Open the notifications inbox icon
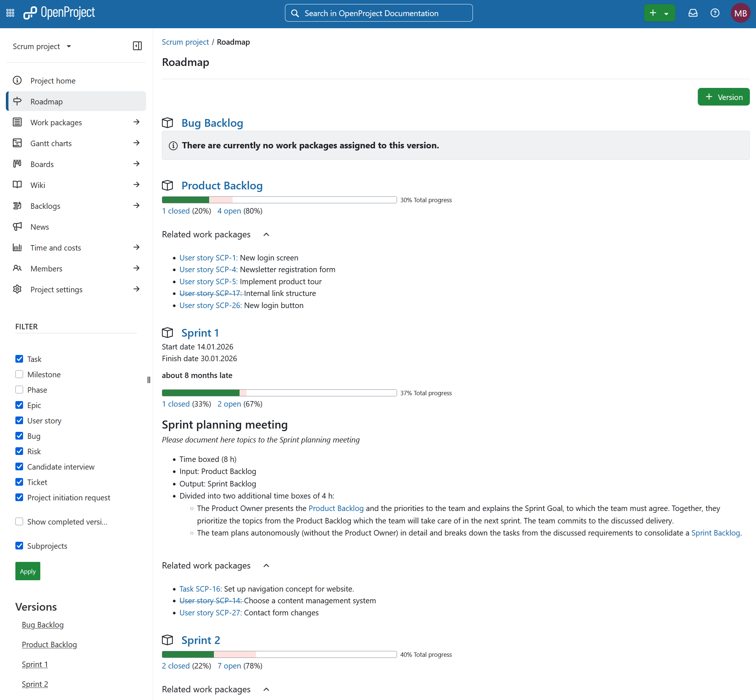This screenshot has height=700, width=756. 693,13
